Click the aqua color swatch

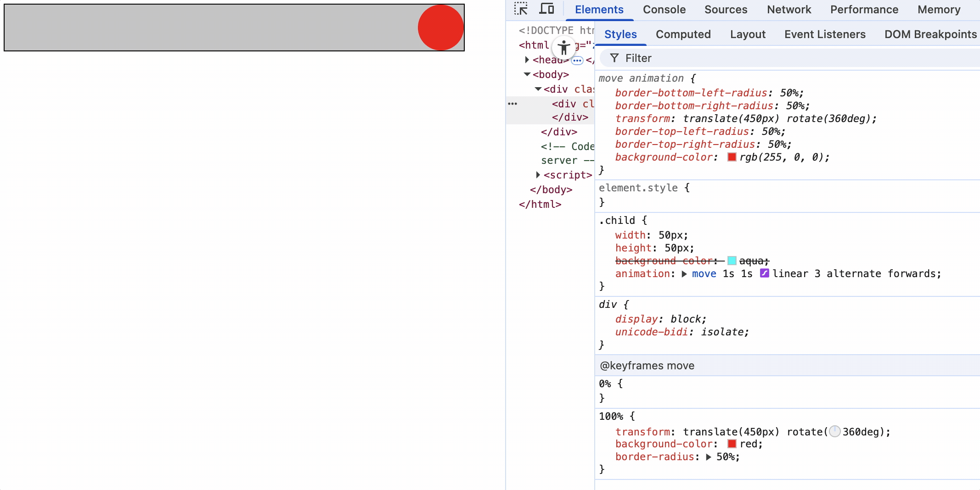[732, 261]
